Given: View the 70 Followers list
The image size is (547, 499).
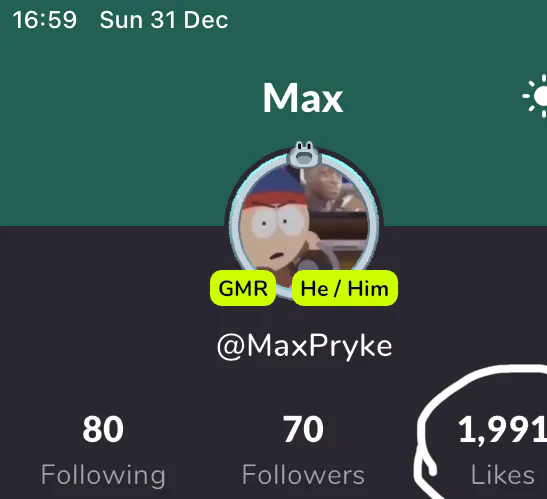Looking at the screenshot, I should (x=304, y=450).
